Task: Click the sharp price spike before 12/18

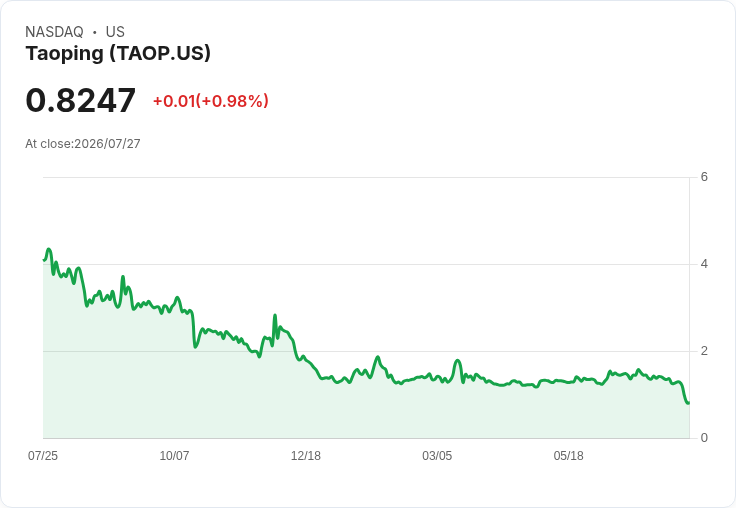Action: (x=275, y=316)
